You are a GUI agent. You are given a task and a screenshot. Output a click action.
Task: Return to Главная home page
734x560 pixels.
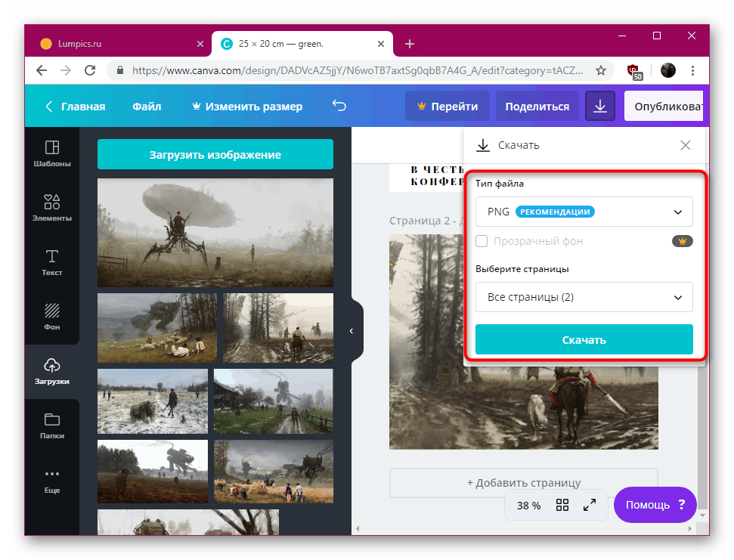76,107
